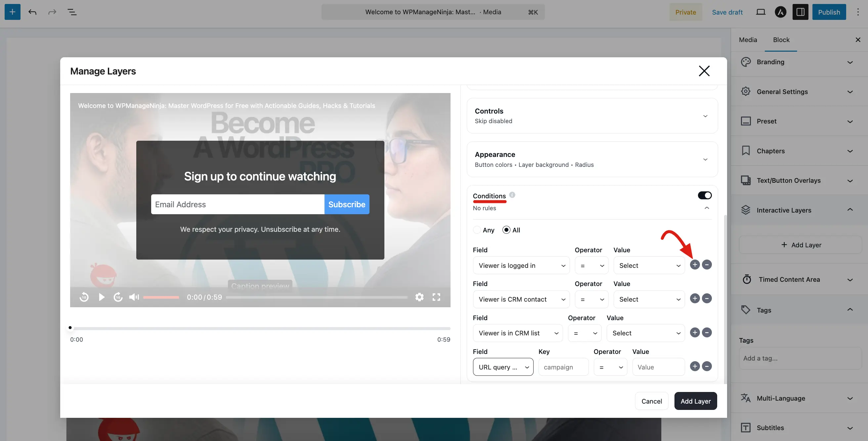Add a rule after Viewer is logged in
868x441 pixels.
[x=695, y=265]
